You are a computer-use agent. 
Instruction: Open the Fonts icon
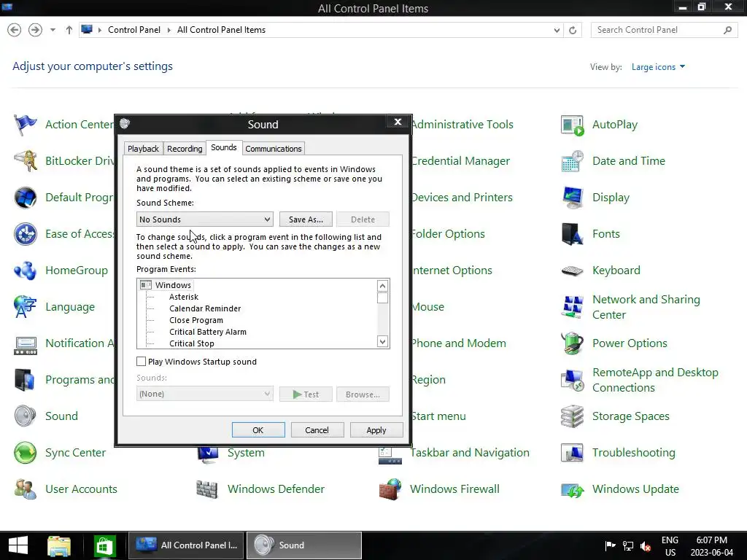click(572, 234)
